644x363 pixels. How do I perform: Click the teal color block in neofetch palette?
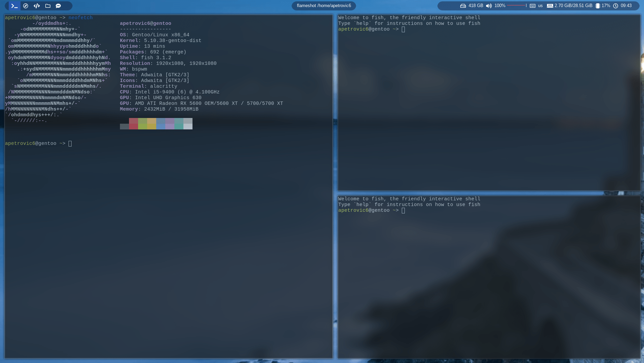(179, 124)
